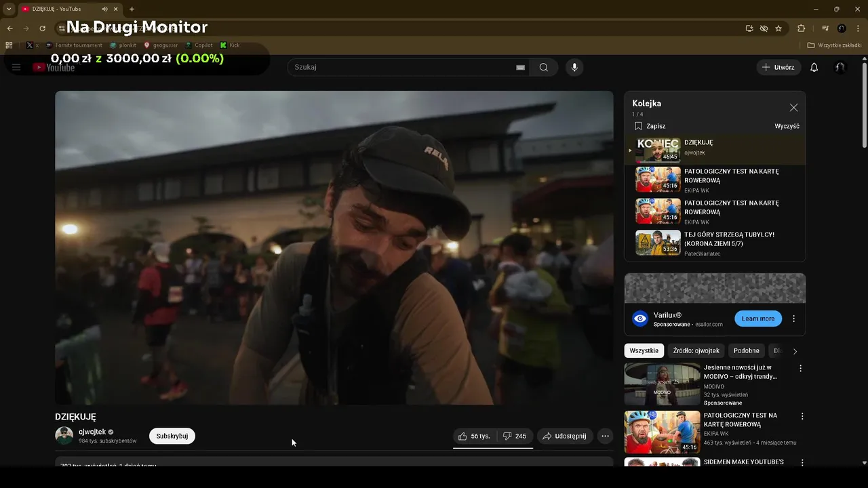Open options for PATOLOGICZNY TEST recommended video
Screen dimensions: 868x488
coord(802,416)
